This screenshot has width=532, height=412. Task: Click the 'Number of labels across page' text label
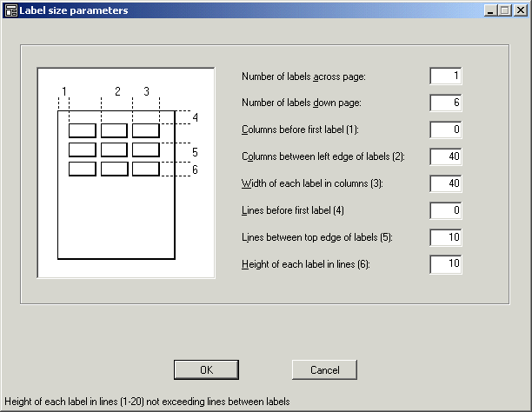tap(303, 76)
